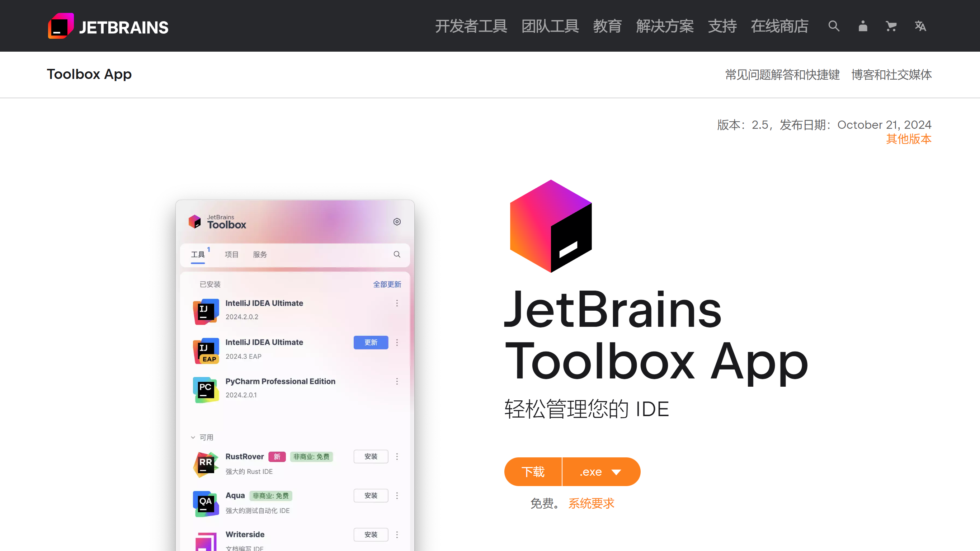Open the 解决方案 menu

coord(665,26)
